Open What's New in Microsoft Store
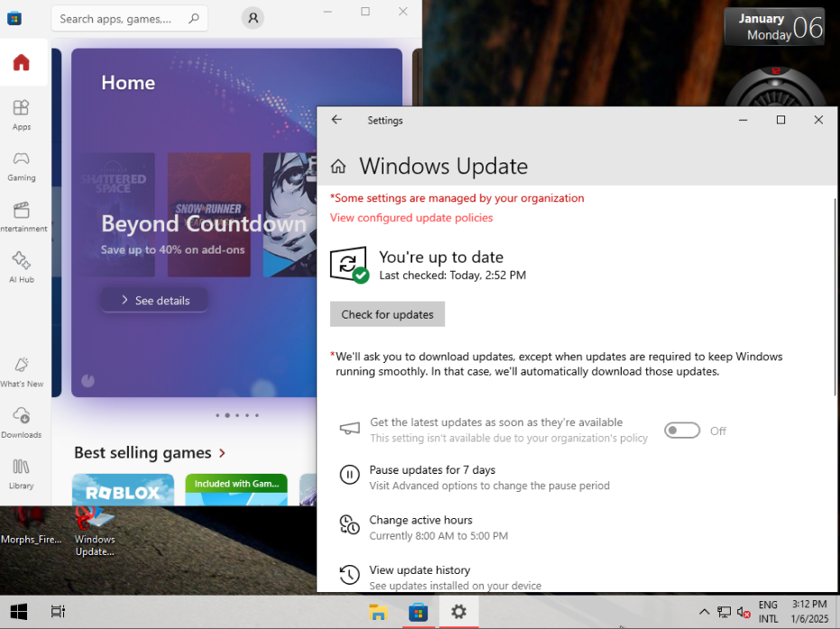Image resolution: width=840 pixels, height=629 pixels. click(x=22, y=373)
